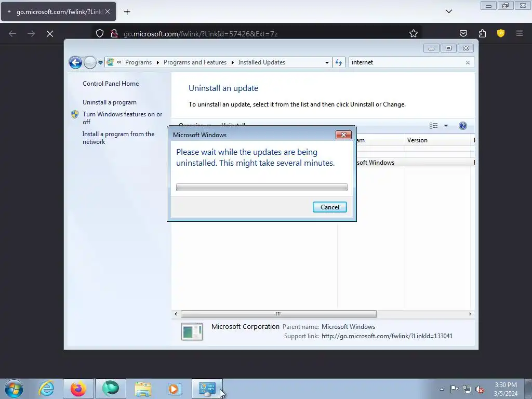Close the Microsoft Windows uninstall dialog
This screenshot has height=399, width=532.
(343, 135)
